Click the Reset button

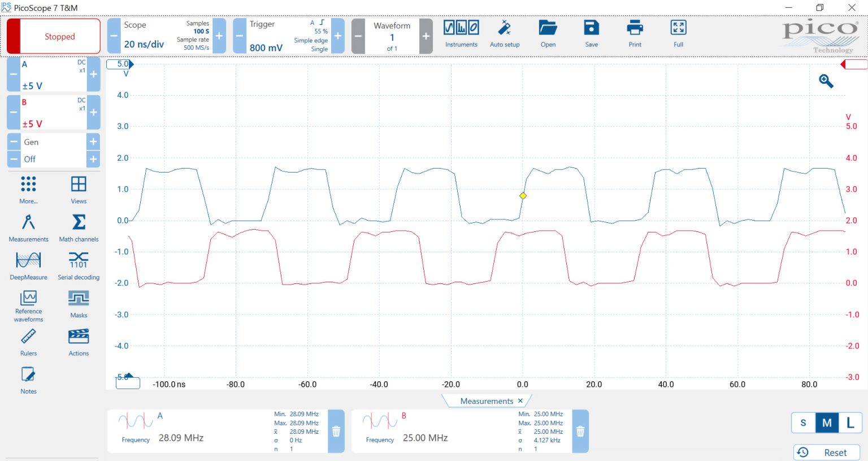pos(827,453)
